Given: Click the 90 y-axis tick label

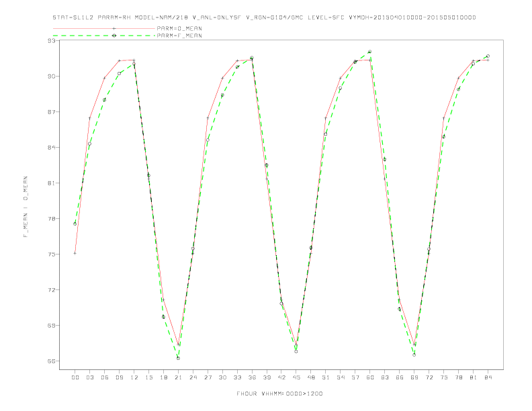Looking at the screenshot, I should [52, 77].
